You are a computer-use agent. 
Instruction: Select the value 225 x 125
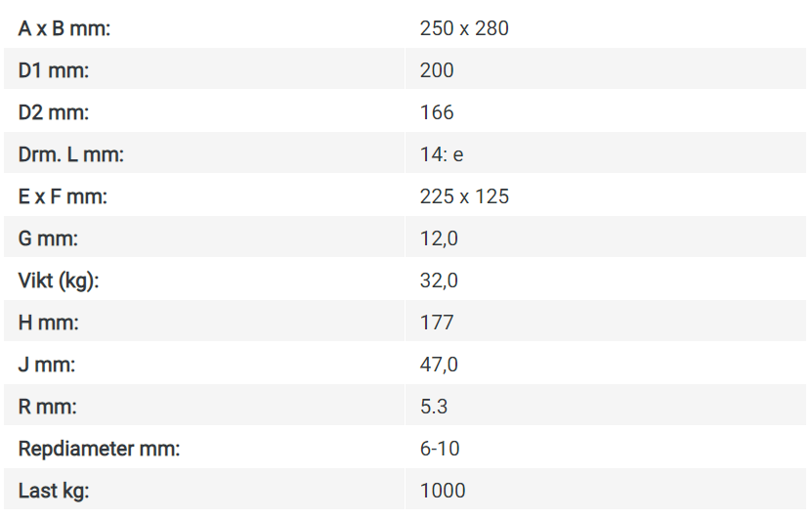[x=464, y=196]
